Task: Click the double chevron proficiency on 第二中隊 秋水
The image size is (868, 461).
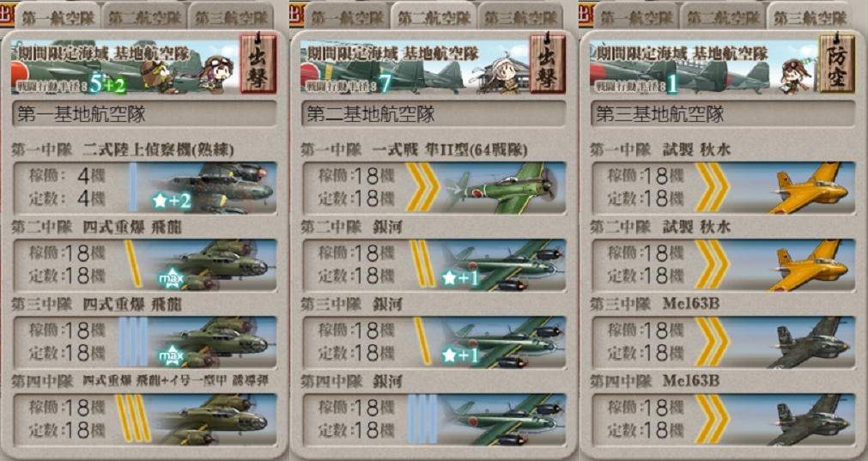Action: click(x=713, y=264)
